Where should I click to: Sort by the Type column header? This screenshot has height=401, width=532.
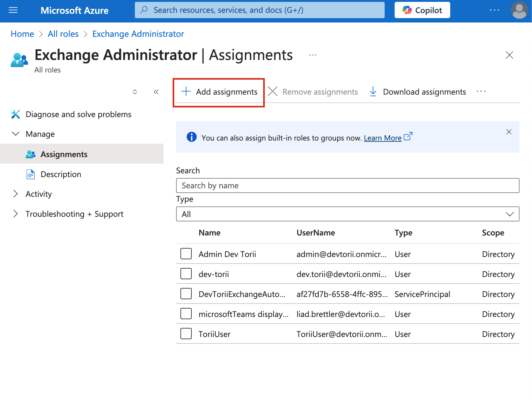pyautogui.click(x=403, y=233)
